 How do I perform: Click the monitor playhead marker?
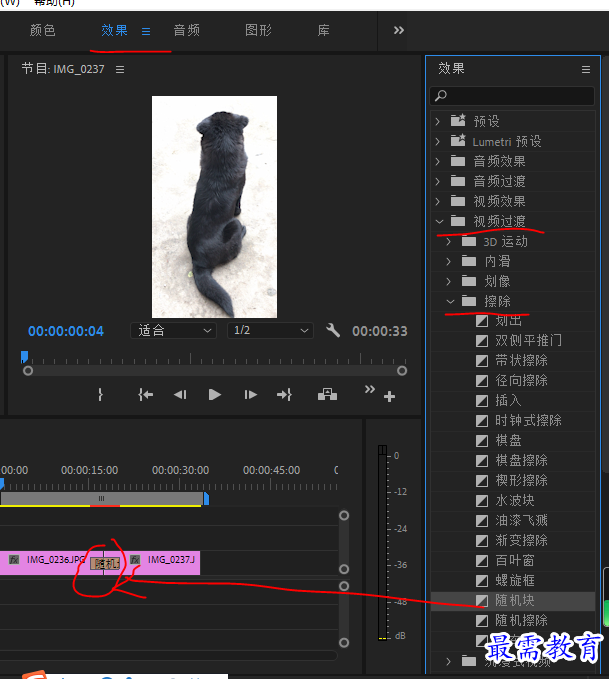click(25, 357)
